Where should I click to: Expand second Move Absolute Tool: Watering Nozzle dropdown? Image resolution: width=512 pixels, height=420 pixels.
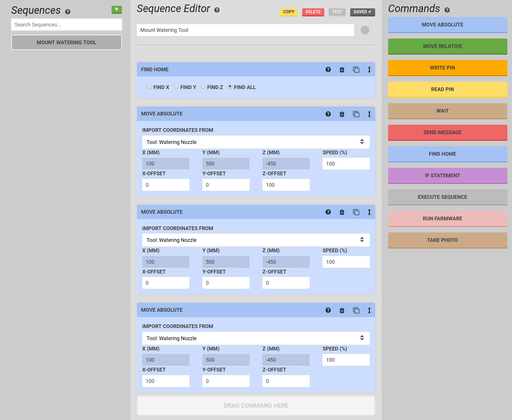coord(256,240)
